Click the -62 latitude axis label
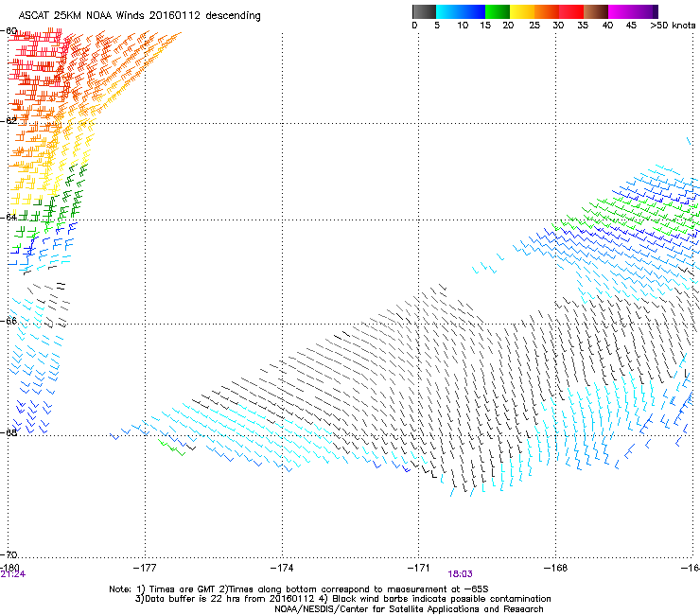The image size is (700, 615). pyautogui.click(x=9, y=120)
